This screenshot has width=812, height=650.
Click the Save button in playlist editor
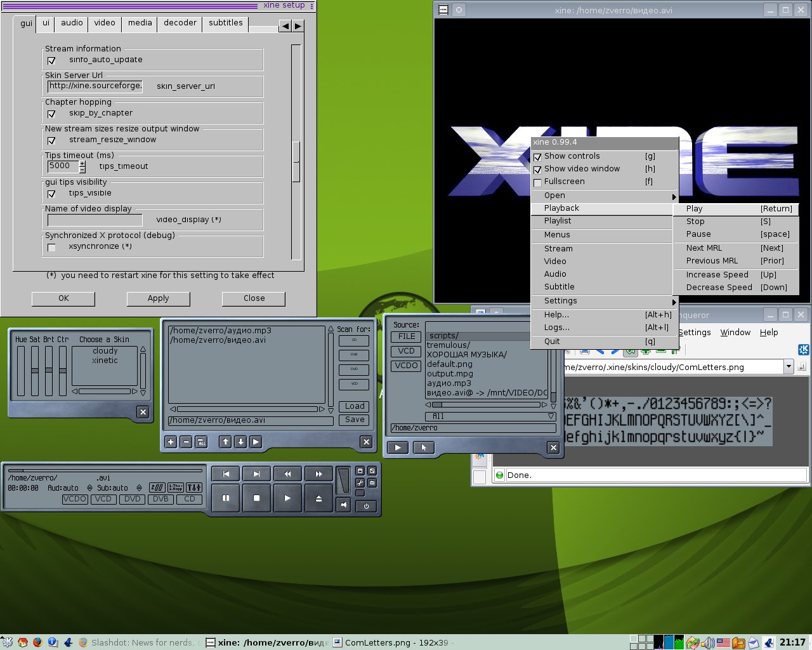(355, 420)
